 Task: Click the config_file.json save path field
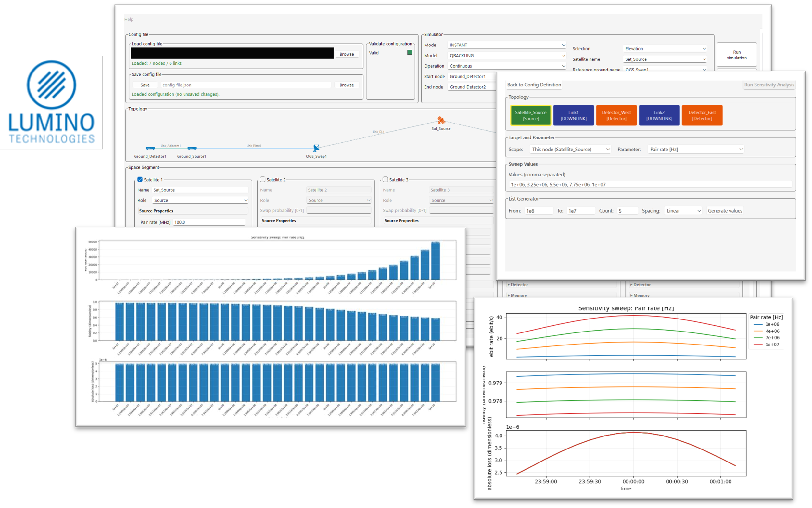(x=246, y=85)
